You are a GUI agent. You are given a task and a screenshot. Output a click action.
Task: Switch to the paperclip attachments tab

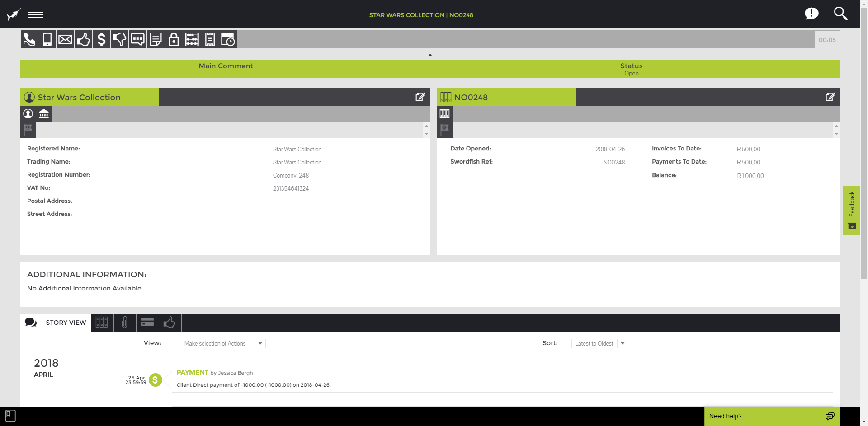(x=125, y=323)
